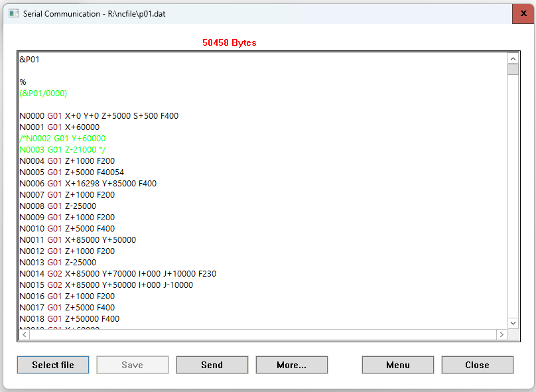
Task: Click the green (&P01/0000) line
Action: tap(43, 94)
